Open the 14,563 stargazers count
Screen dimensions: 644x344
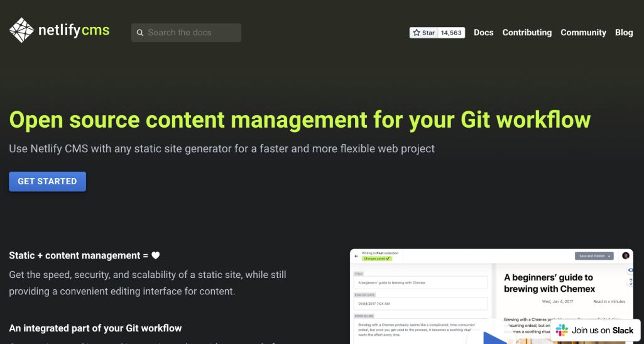[451, 33]
